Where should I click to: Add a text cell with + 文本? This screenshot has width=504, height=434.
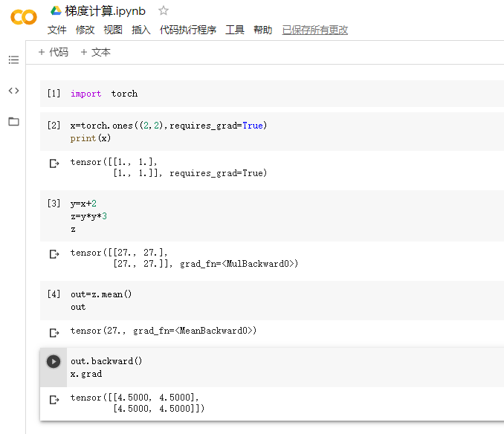(95, 52)
